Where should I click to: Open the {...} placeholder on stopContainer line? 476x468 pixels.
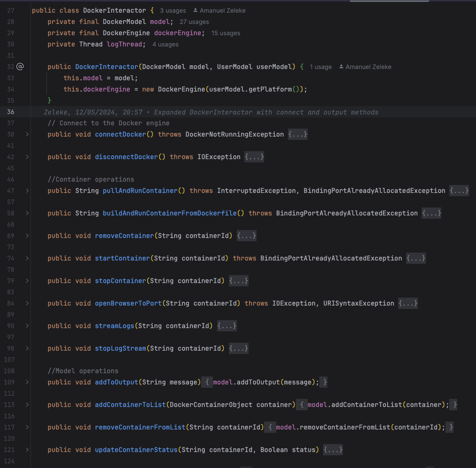(239, 281)
